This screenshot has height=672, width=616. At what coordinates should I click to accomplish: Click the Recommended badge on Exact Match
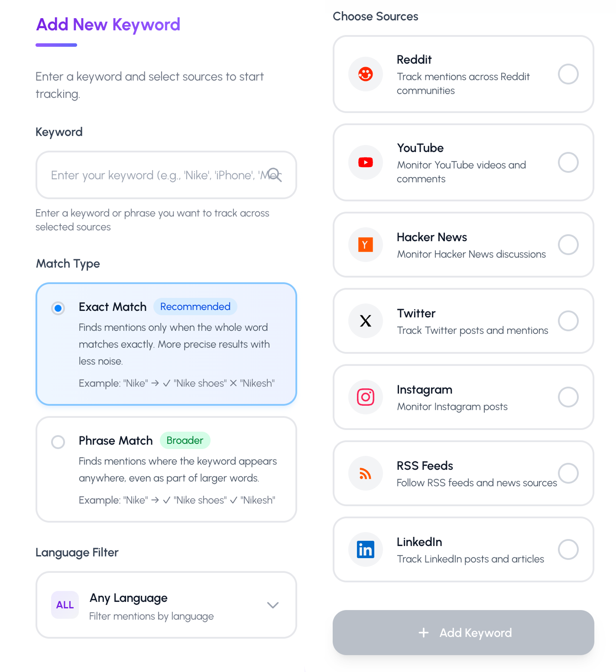[195, 306]
